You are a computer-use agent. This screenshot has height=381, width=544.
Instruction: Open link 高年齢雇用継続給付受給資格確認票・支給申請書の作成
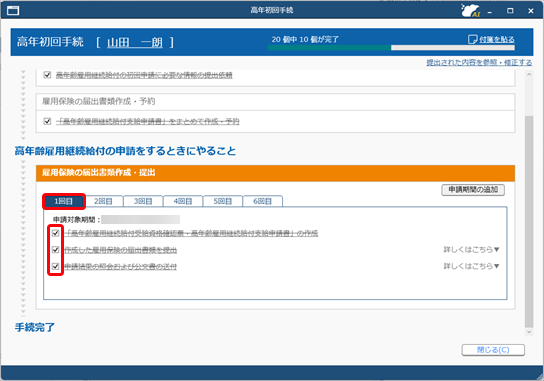coord(191,233)
